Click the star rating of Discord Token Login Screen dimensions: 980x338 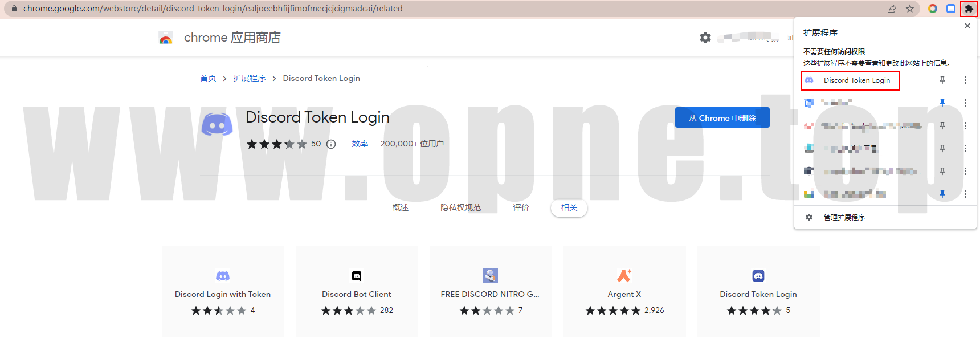[x=276, y=144]
